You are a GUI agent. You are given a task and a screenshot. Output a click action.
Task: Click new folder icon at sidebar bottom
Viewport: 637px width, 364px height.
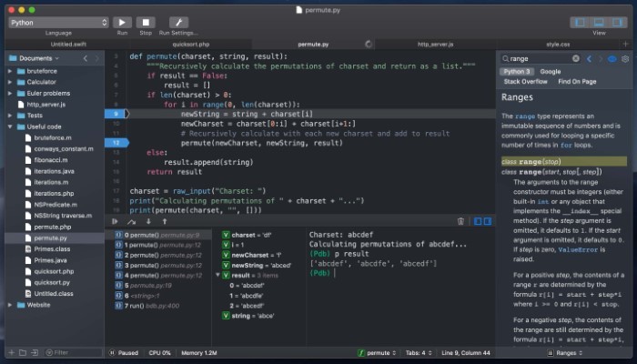pyautogui.click(x=23, y=353)
